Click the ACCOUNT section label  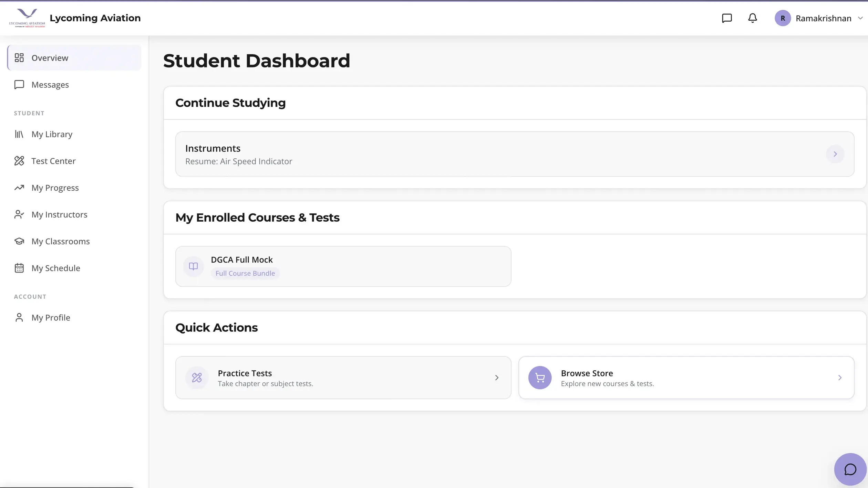coord(30,296)
